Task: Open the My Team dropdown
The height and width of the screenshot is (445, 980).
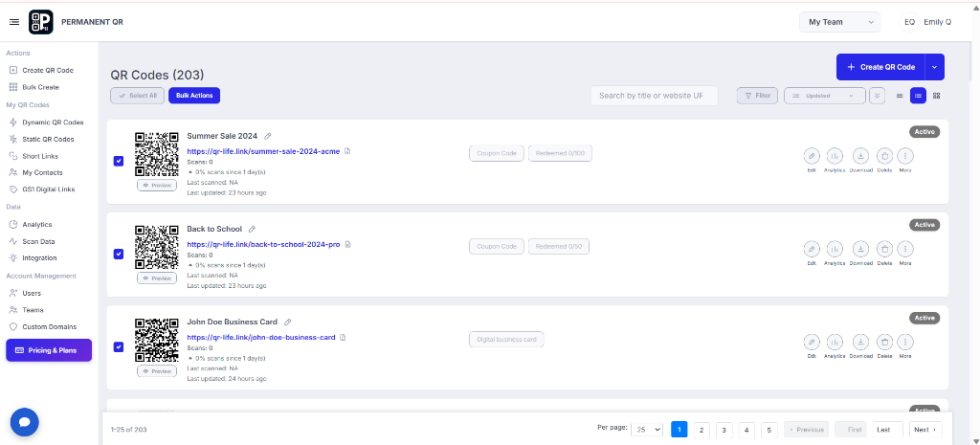Action: coord(840,22)
